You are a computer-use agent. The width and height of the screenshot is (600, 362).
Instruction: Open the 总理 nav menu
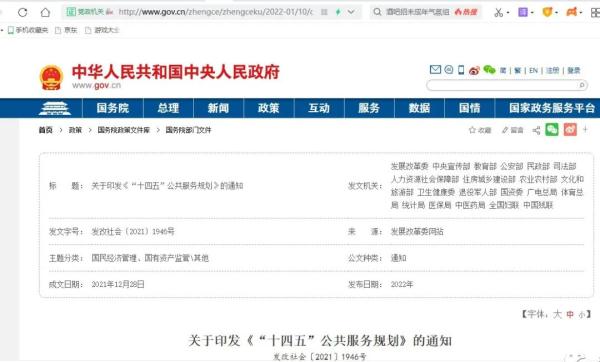coord(168,108)
